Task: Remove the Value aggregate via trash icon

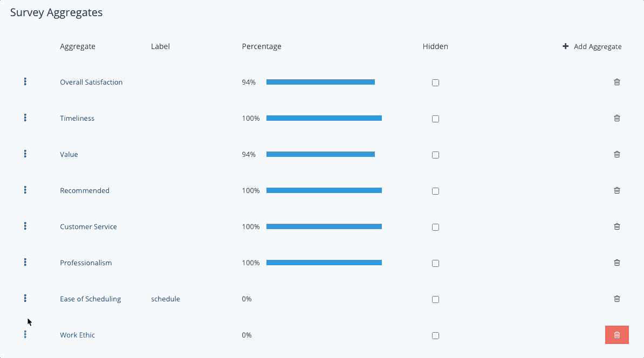Action: pyautogui.click(x=617, y=154)
